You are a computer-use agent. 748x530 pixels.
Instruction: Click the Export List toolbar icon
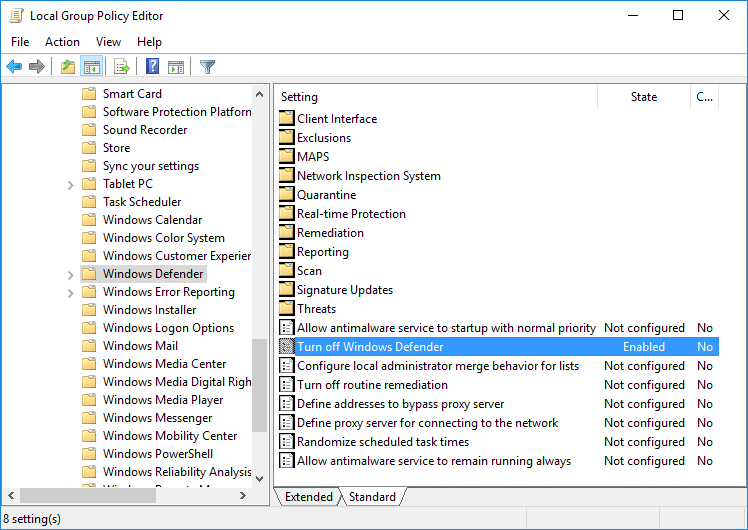click(122, 66)
